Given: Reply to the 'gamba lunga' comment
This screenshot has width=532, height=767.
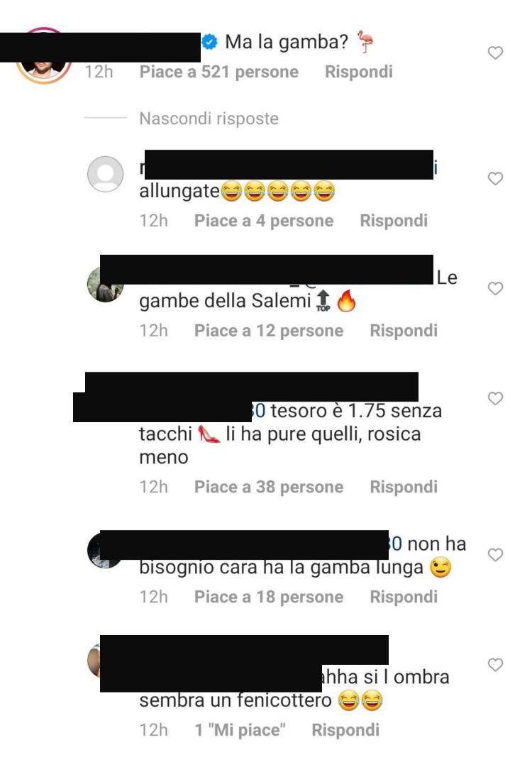Looking at the screenshot, I should (x=404, y=597).
